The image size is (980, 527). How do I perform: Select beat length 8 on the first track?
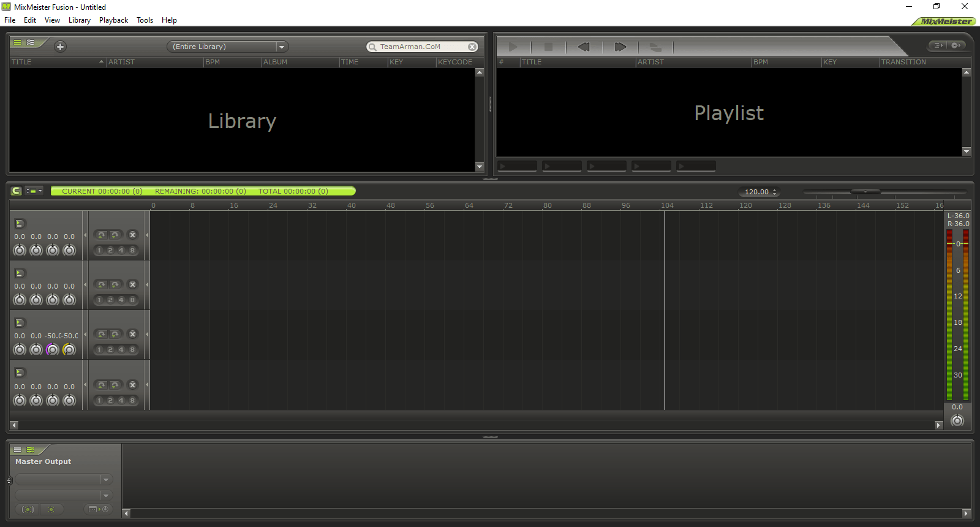132,250
